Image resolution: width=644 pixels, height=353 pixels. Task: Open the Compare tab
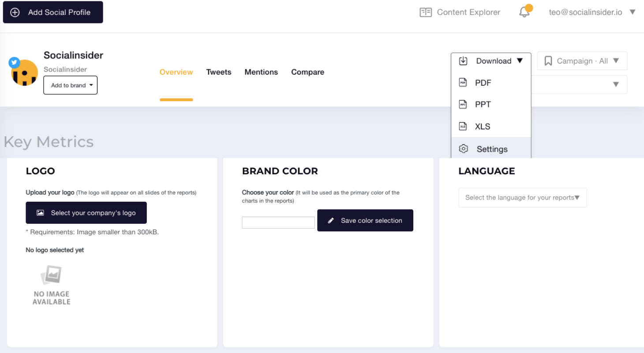coord(308,72)
